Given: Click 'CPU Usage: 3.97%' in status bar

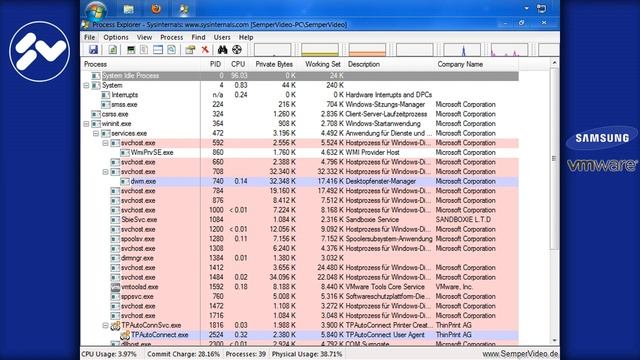Looking at the screenshot, I should point(109,354).
